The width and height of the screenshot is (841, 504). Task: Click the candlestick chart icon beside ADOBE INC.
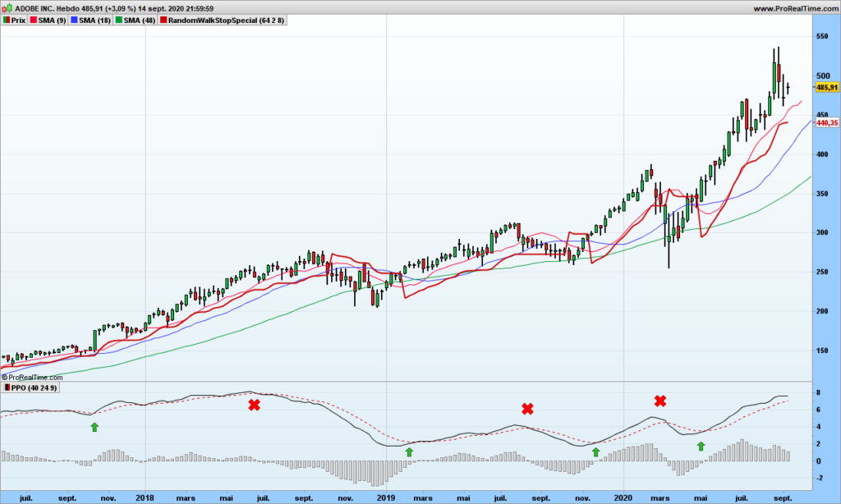pyautogui.click(x=7, y=8)
